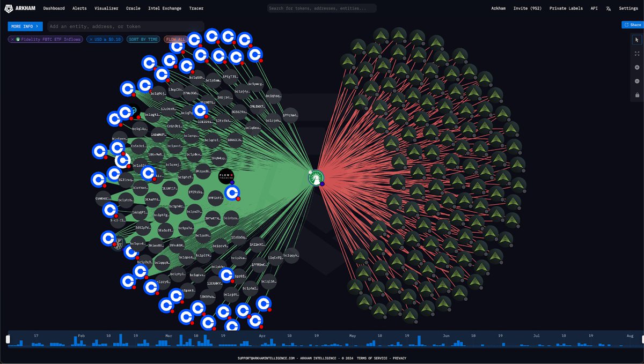Select the 3Krpad6 address node
Viewport: 644px width, 364px height.
(x=203, y=172)
